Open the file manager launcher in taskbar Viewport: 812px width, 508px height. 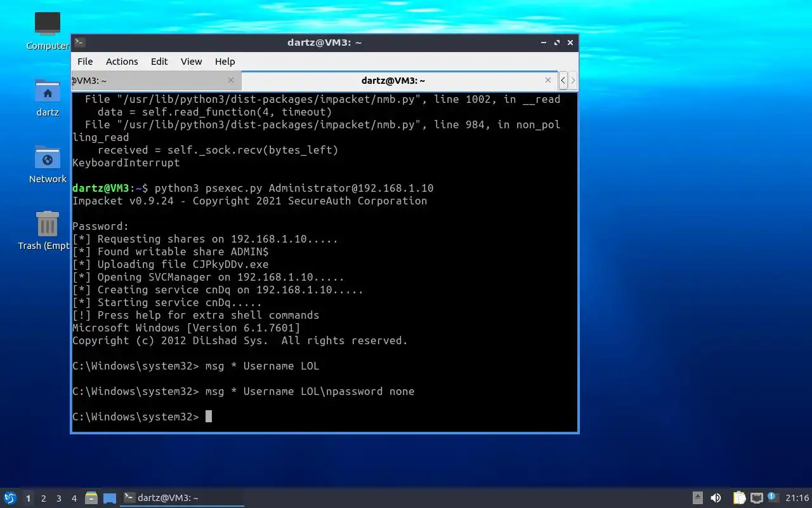pyautogui.click(x=91, y=498)
